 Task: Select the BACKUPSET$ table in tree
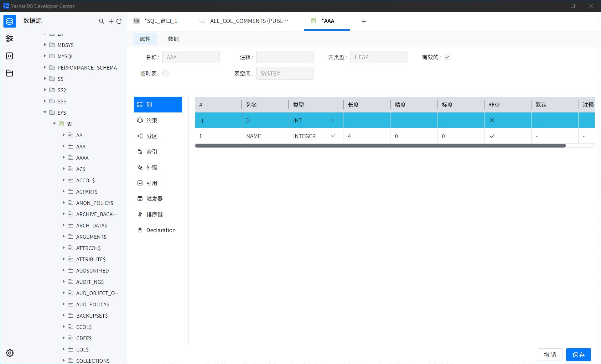tap(92, 316)
